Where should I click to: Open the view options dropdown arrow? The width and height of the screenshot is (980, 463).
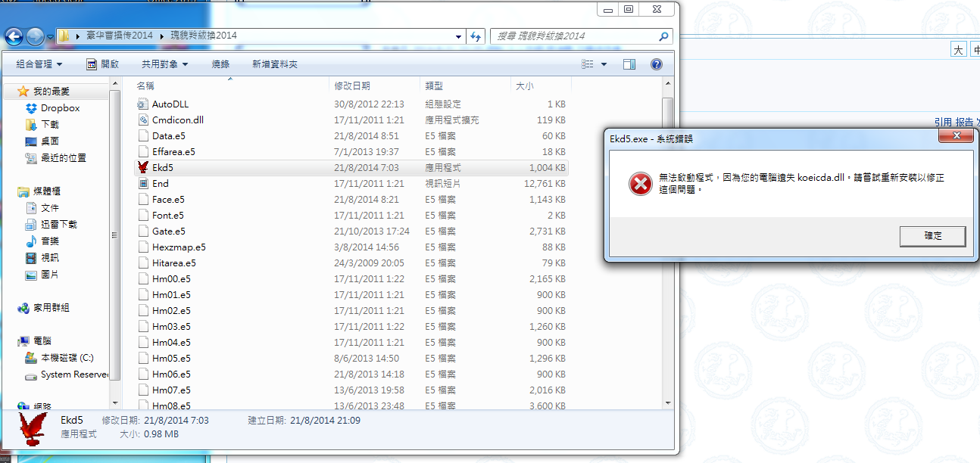[x=604, y=64]
